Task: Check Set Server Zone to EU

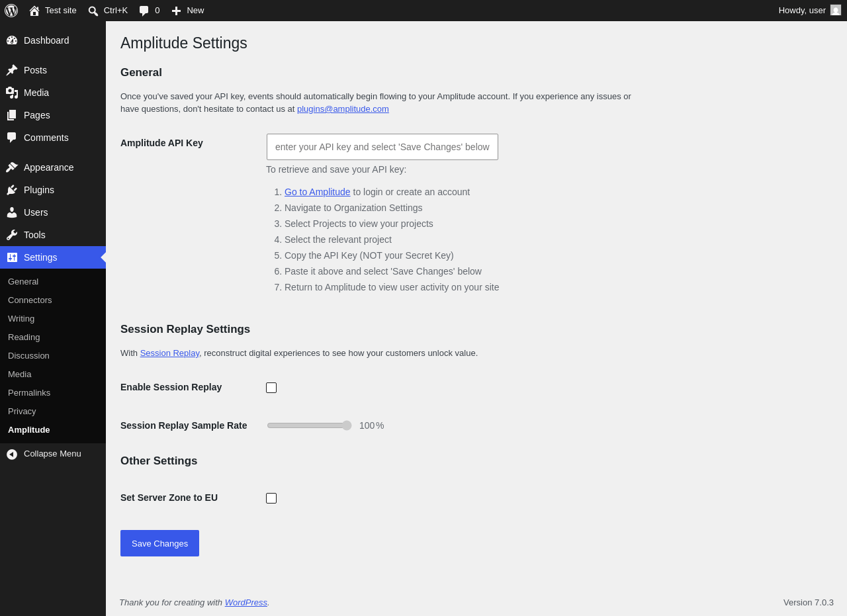Action: pyautogui.click(x=271, y=498)
